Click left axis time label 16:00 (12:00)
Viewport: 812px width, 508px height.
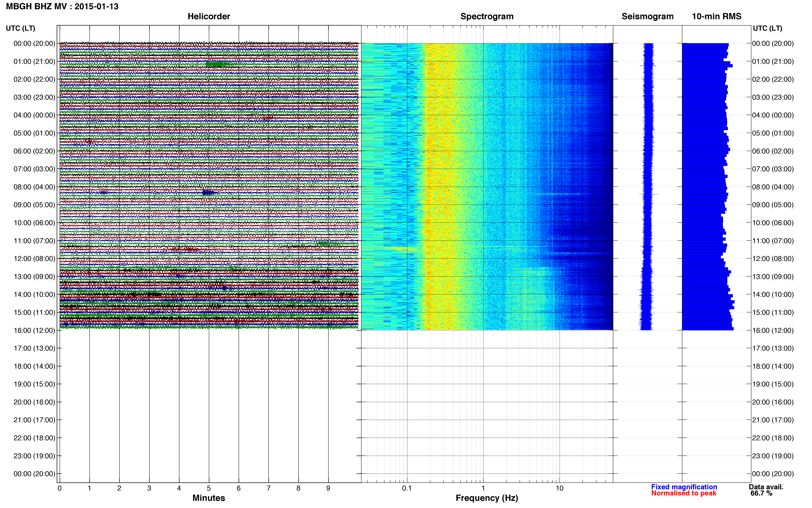(34, 330)
